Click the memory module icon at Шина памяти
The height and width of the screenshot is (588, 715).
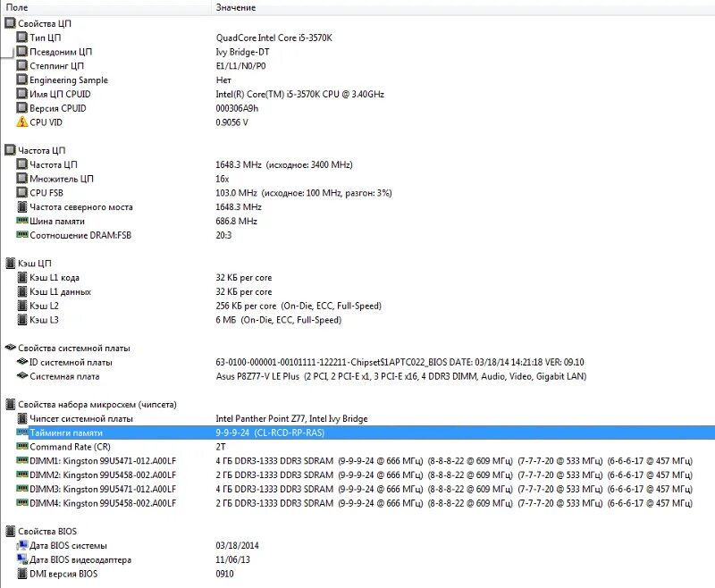[21, 220]
